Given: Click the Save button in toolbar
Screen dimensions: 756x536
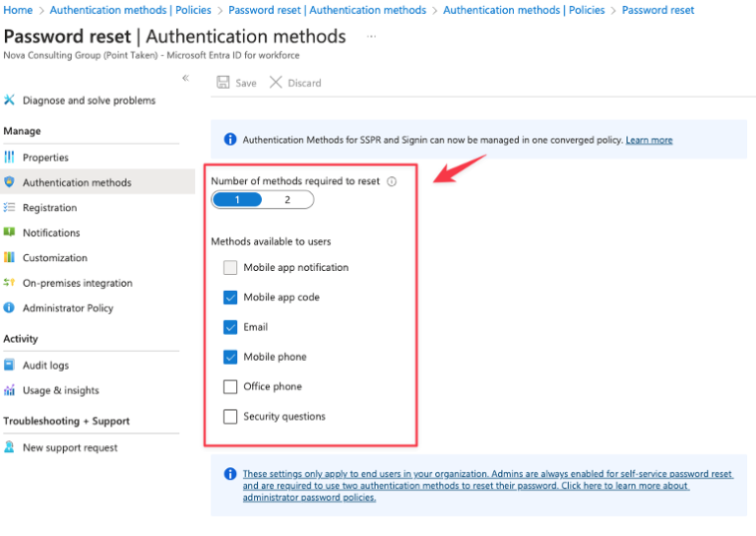Looking at the screenshot, I should [236, 83].
